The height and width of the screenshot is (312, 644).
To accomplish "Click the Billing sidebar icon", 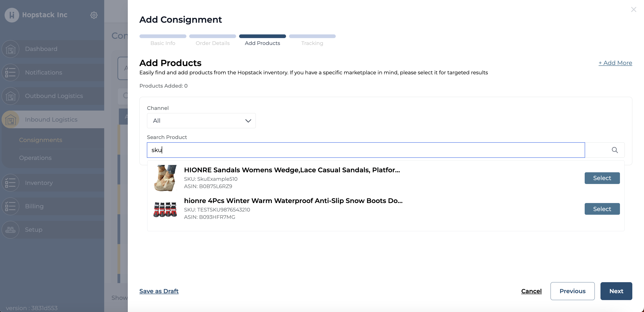I will coord(11,206).
